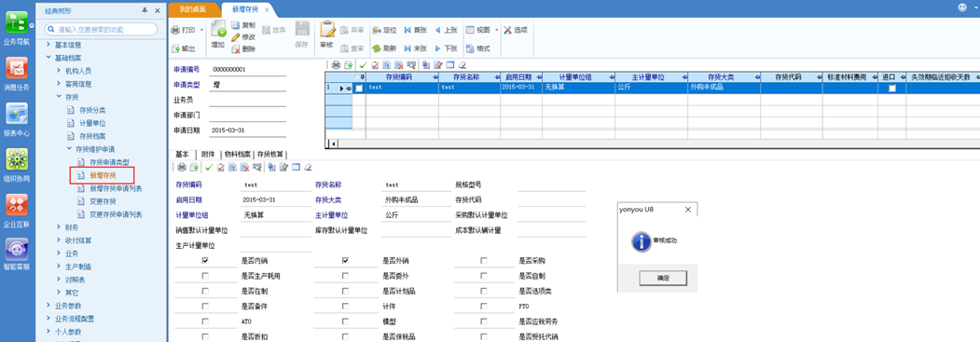This screenshot has width=980, height=342.
Task: Collapse the 基础档案 tree node
Action: (x=48, y=58)
